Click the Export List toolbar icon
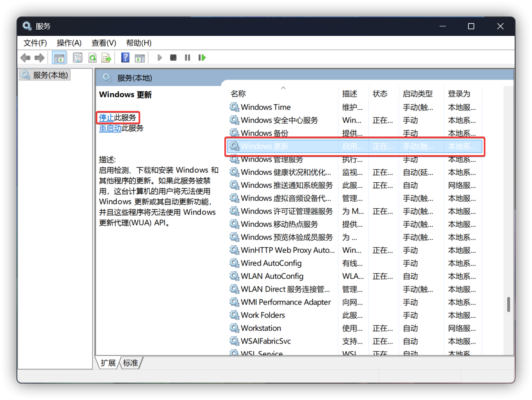 click(106, 58)
